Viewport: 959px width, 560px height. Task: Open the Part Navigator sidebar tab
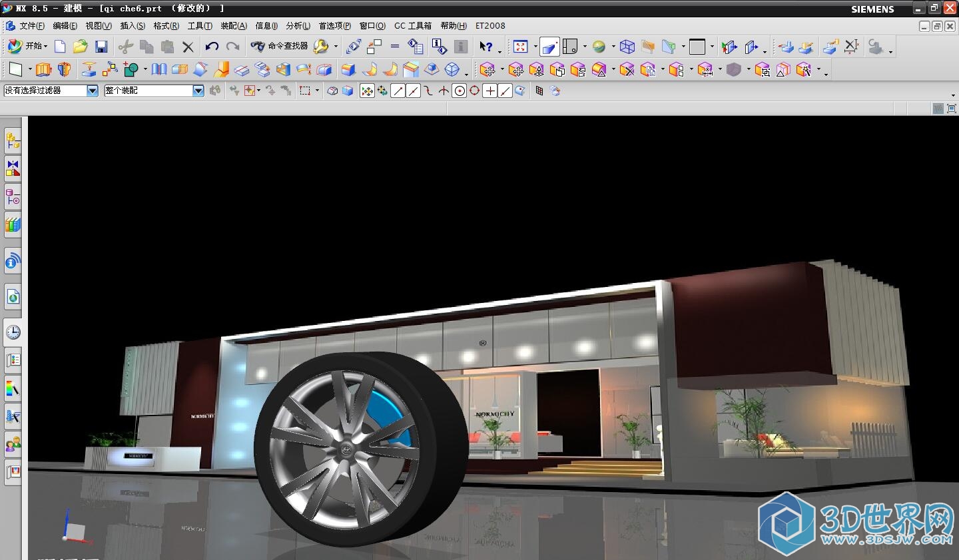click(x=13, y=197)
